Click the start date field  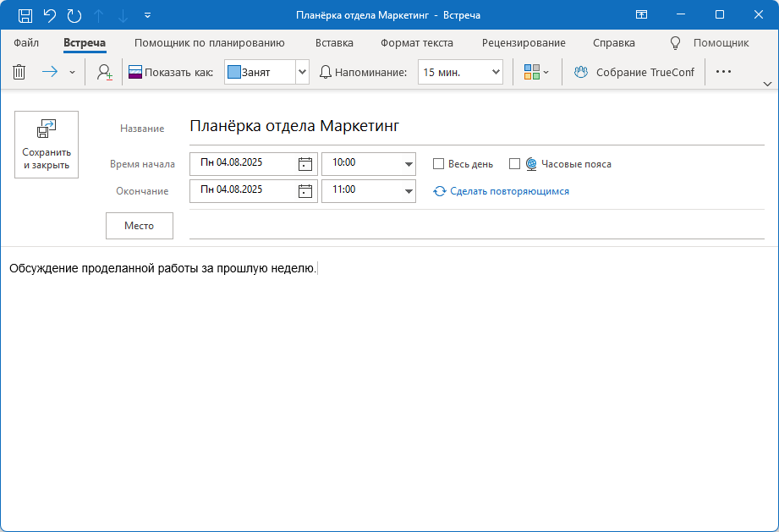tap(243, 163)
